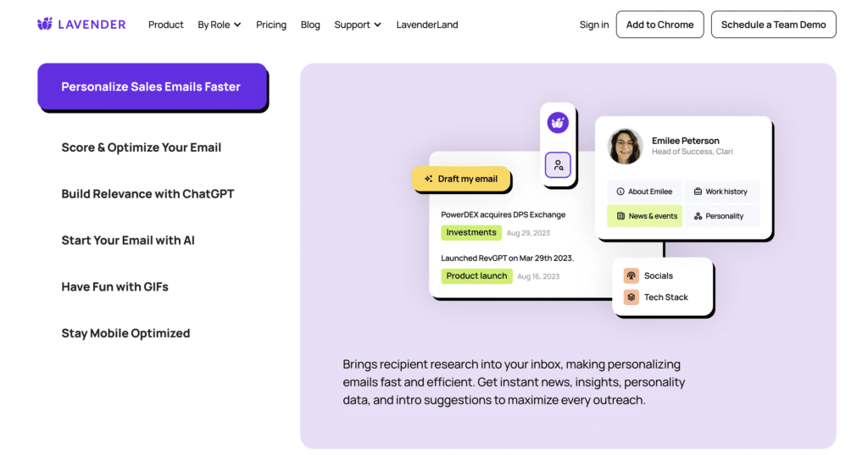This screenshot has width=868, height=455.
Task: Expand the By Role dropdown chevron
Action: click(x=237, y=25)
